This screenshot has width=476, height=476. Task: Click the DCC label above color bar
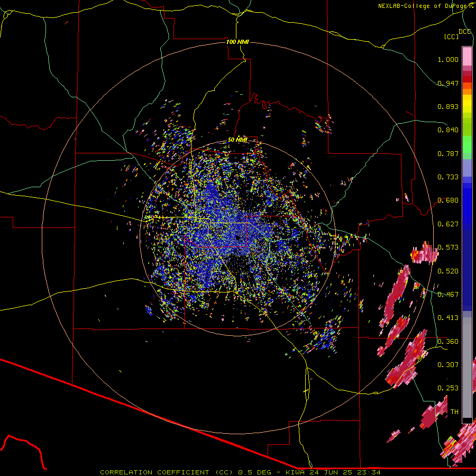point(464,32)
